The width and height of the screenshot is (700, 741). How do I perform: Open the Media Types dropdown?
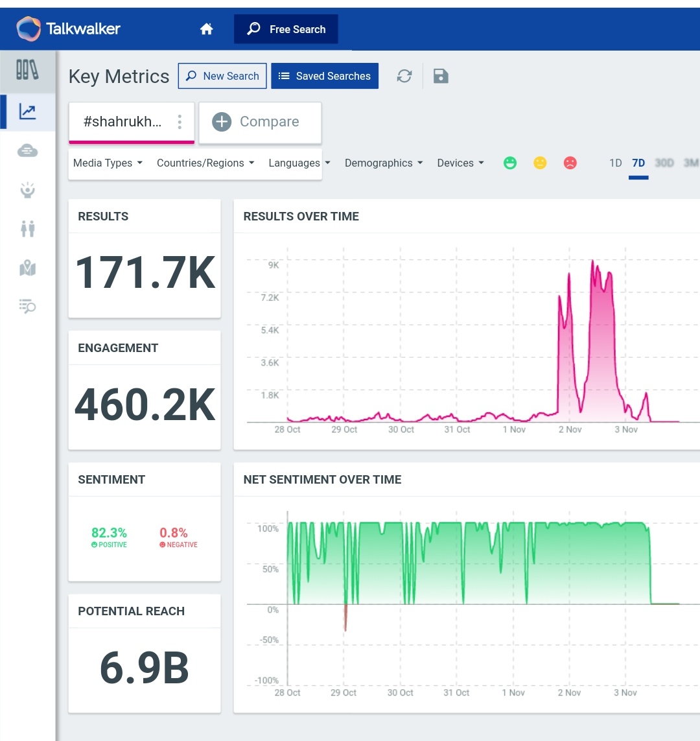point(107,163)
